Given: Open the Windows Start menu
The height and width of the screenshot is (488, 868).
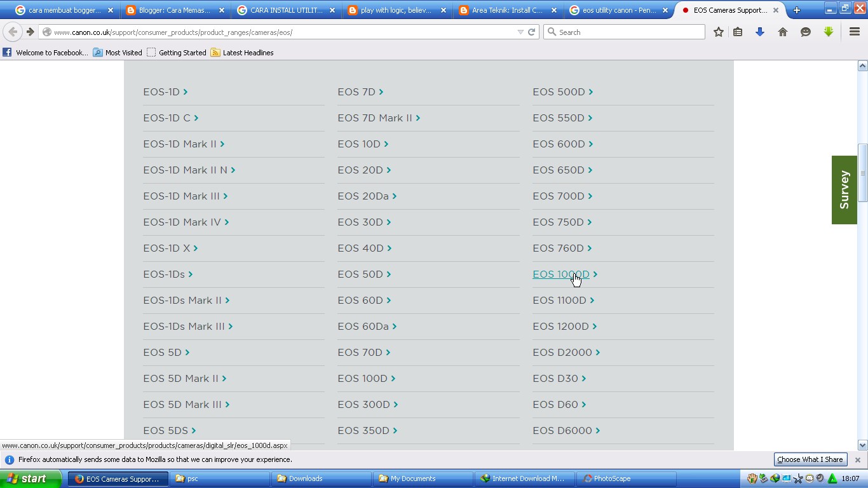Looking at the screenshot, I should click(x=31, y=478).
